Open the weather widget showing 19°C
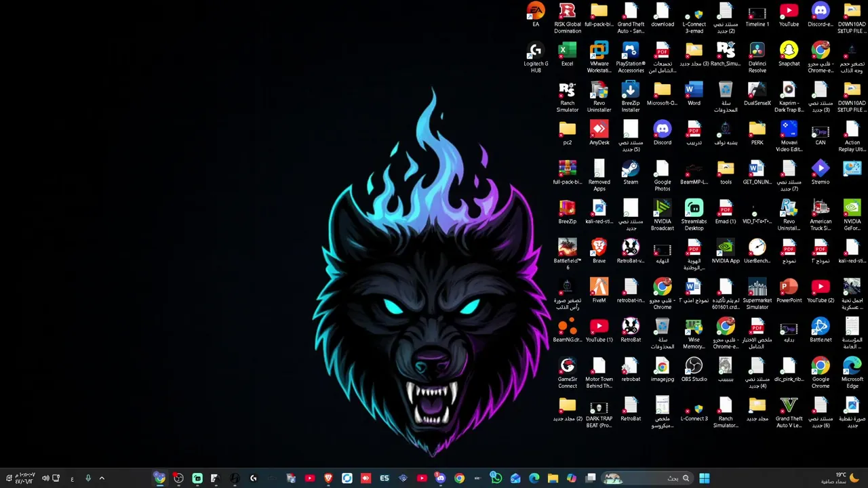The width and height of the screenshot is (868, 488). [x=841, y=478]
